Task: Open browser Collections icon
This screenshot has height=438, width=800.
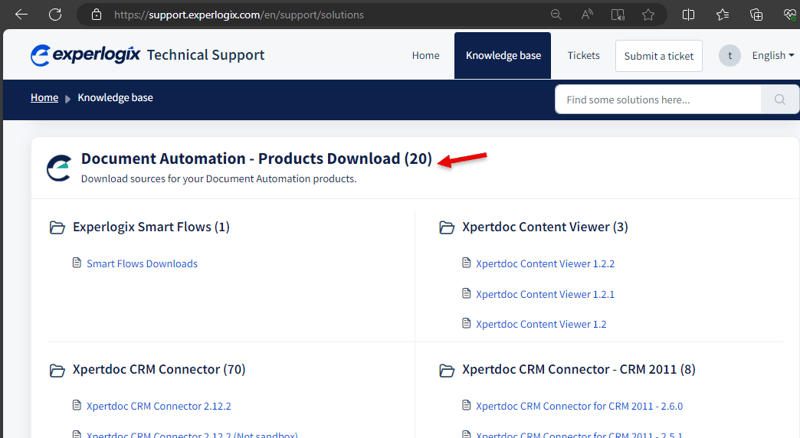Action: [756, 15]
